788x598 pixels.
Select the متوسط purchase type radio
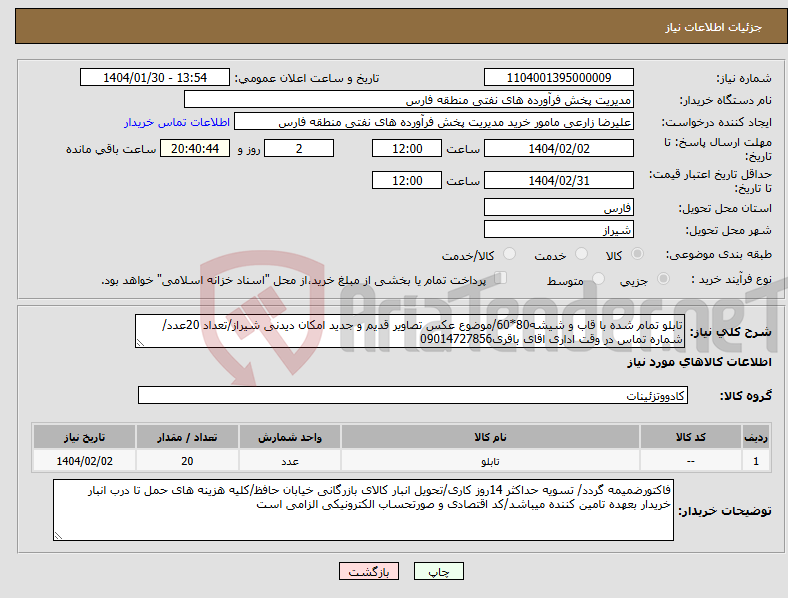599,278
